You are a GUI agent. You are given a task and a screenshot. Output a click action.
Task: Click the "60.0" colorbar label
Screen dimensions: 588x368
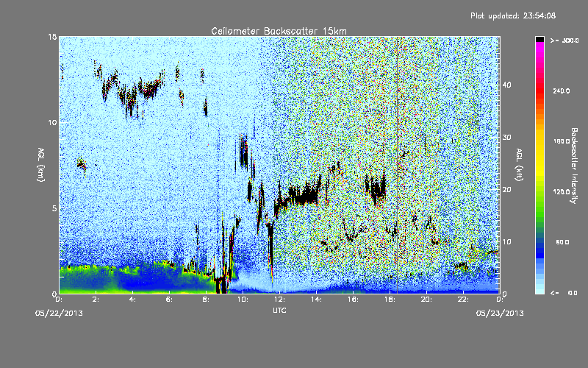pyautogui.click(x=562, y=243)
